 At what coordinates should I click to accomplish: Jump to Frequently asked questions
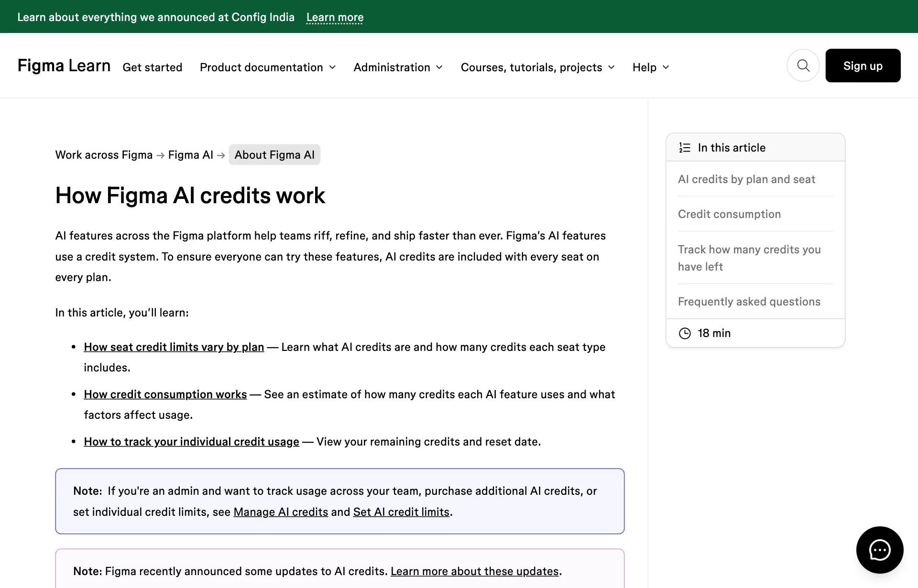pos(749,302)
